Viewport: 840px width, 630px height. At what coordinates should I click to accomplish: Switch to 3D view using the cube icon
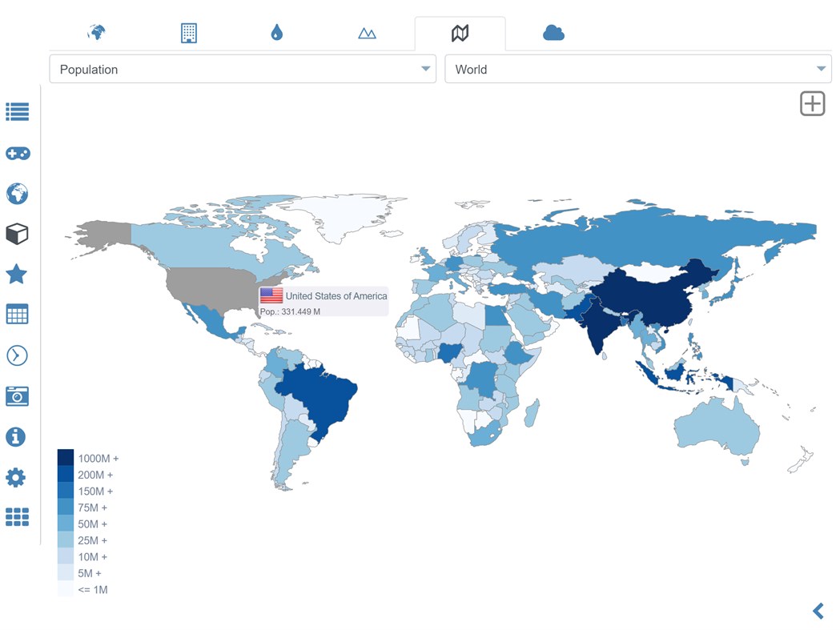(x=17, y=234)
